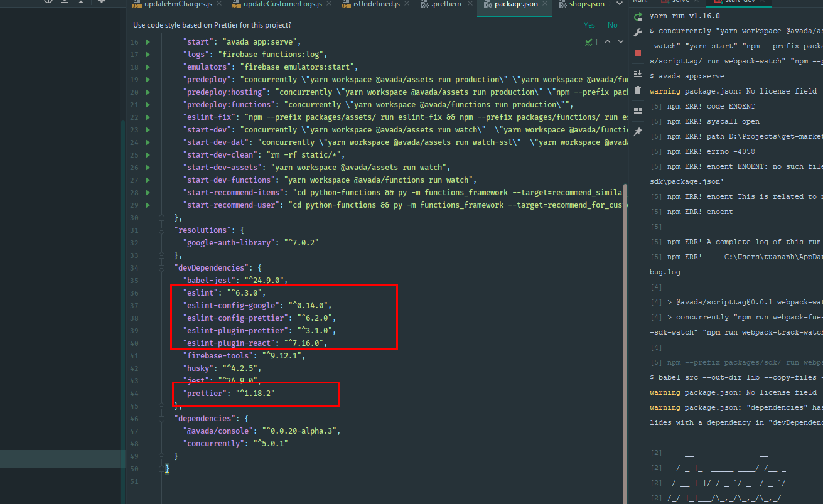
Task: Clear run output with trash icon
Action: 638,90
